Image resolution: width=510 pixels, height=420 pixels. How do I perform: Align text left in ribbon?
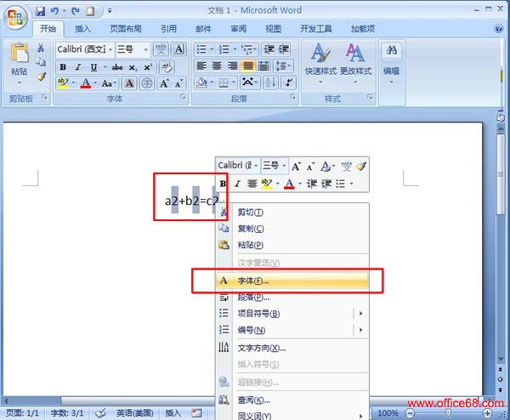(x=201, y=66)
